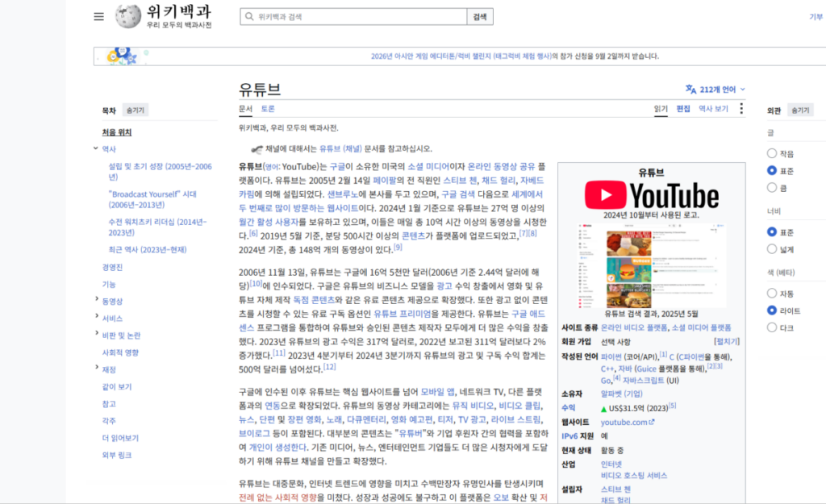This screenshot has height=504, width=826.
Task: Click the Wikipedia globe logo
Action: 128,16
